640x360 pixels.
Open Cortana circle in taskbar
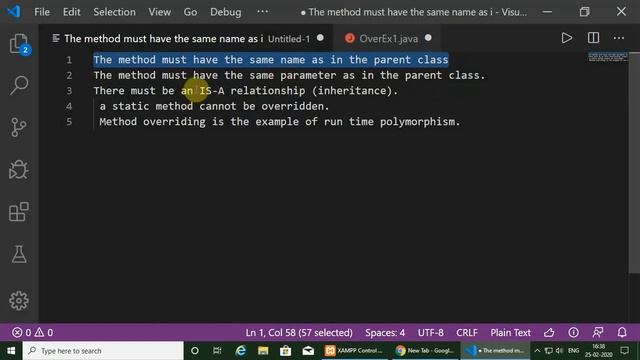coord(195,351)
